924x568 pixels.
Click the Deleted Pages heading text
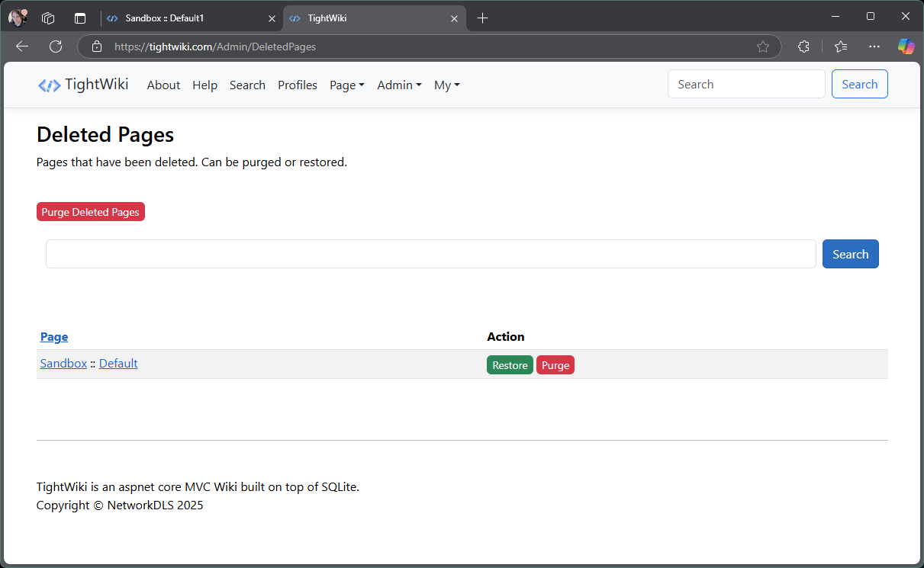(x=105, y=135)
